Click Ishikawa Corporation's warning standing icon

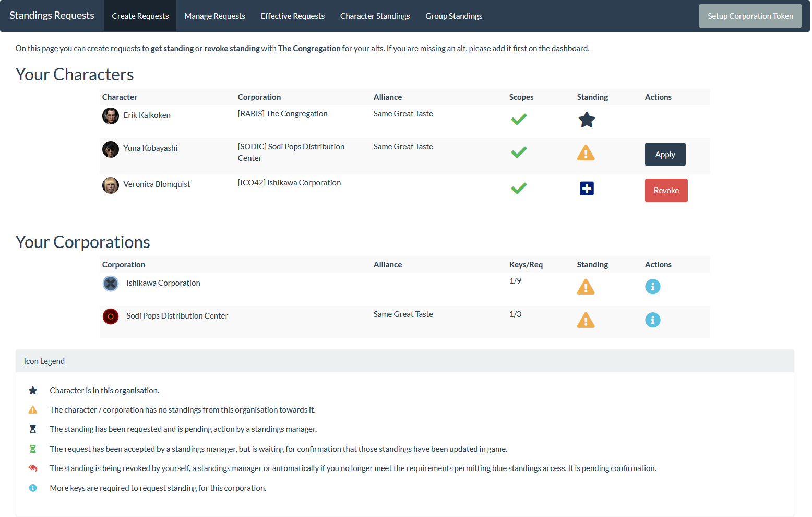[x=586, y=287]
